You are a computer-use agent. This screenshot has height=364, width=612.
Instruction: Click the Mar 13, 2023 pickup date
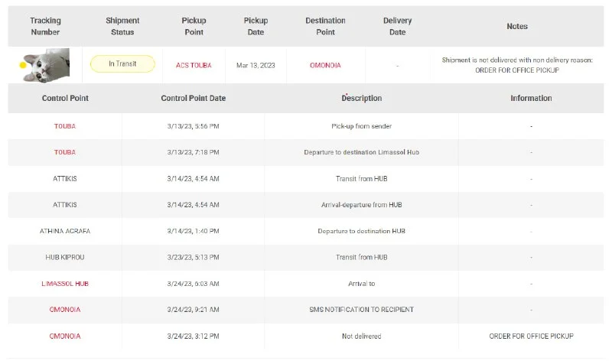(x=256, y=66)
